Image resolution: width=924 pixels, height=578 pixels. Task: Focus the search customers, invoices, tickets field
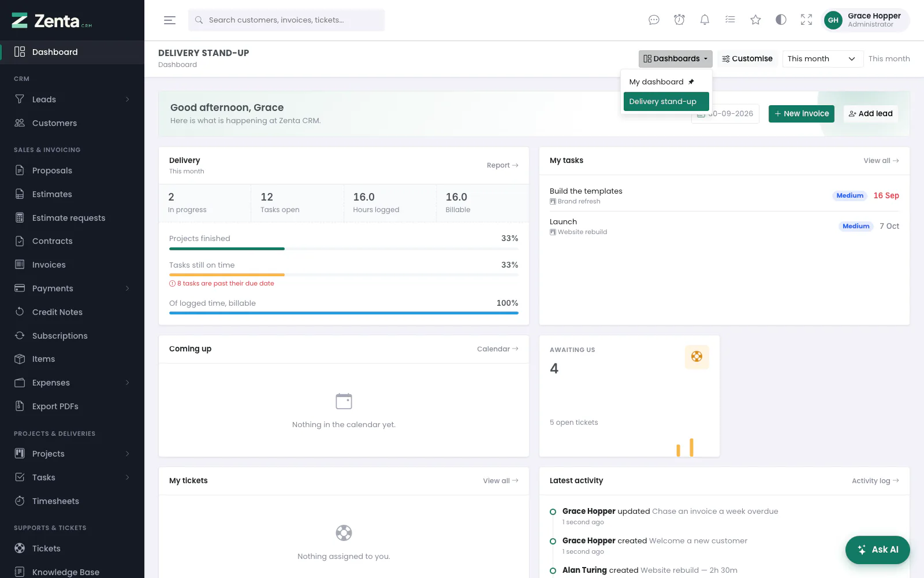286,20
